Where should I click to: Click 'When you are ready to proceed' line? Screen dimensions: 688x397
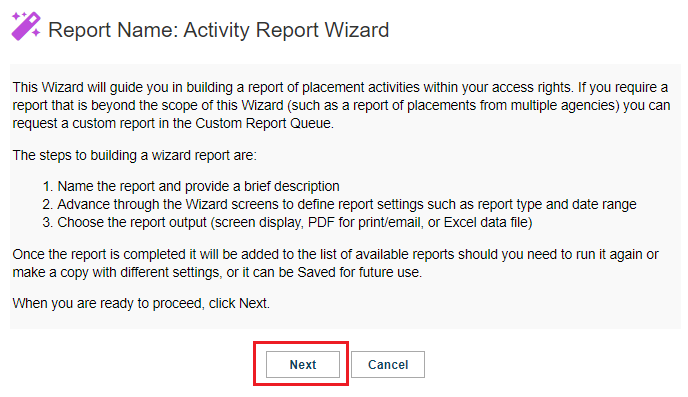point(141,304)
